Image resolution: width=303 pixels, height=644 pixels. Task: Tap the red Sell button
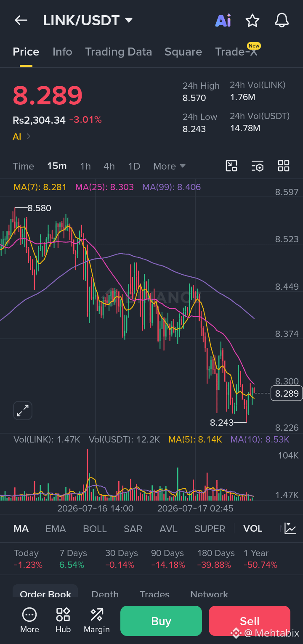click(x=250, y=621)
